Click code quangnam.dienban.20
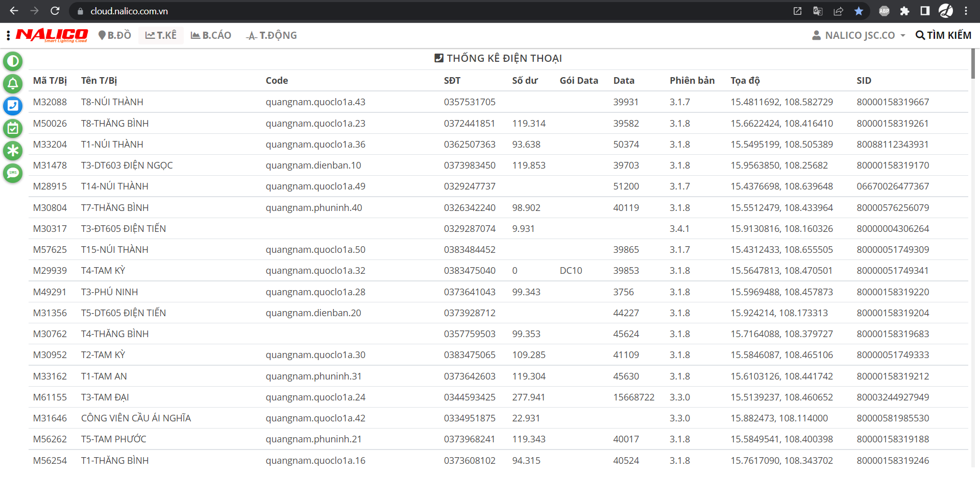This screenshot has width=980, height=497. [x=313, y=313]
